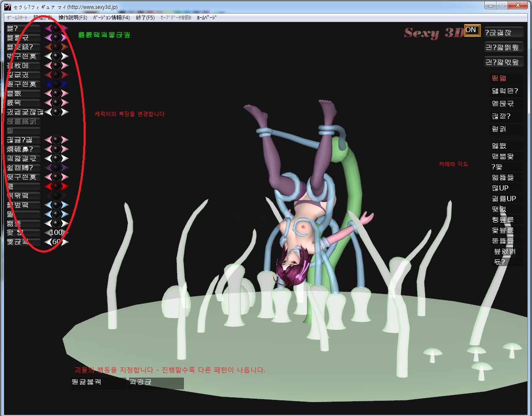Click the right arrow in the top purple row
This screenshot has width=532, height=416.
click(65, 28)
